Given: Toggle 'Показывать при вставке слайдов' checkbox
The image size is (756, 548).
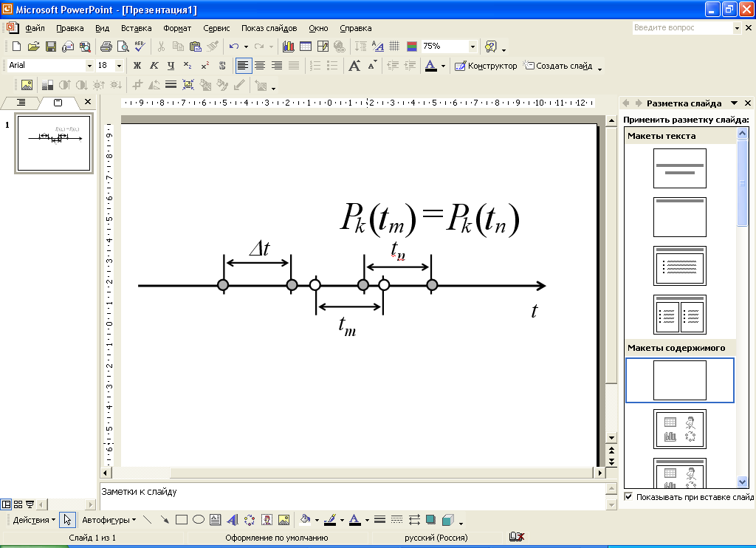Looking at the screenshot, I should [x=628, y=496].
